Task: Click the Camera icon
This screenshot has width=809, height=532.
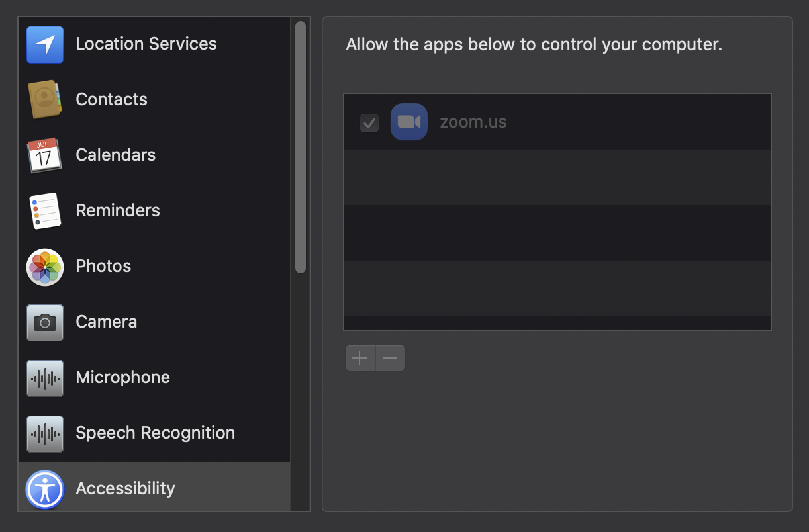Action: pyautogui.click(x=45, y=322)
